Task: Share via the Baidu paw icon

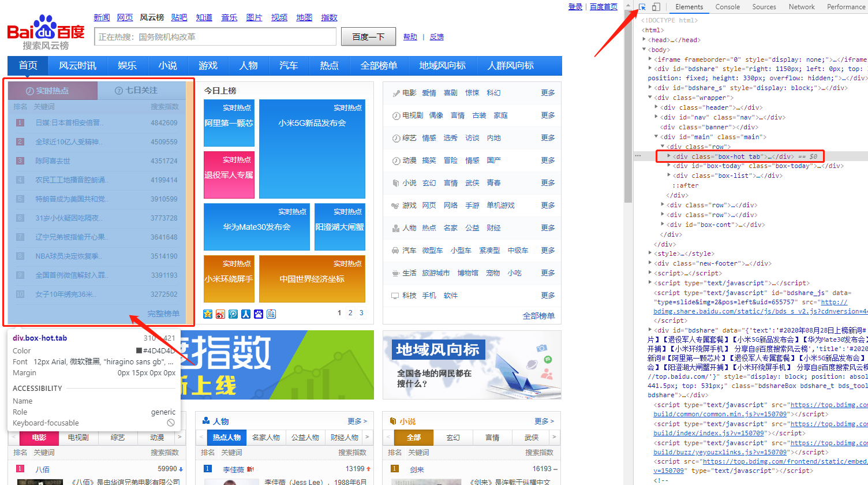Action: 259,314
